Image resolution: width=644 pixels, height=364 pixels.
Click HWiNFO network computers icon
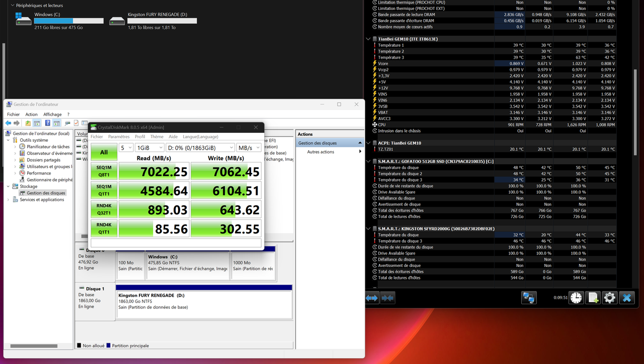click(528, 298)
